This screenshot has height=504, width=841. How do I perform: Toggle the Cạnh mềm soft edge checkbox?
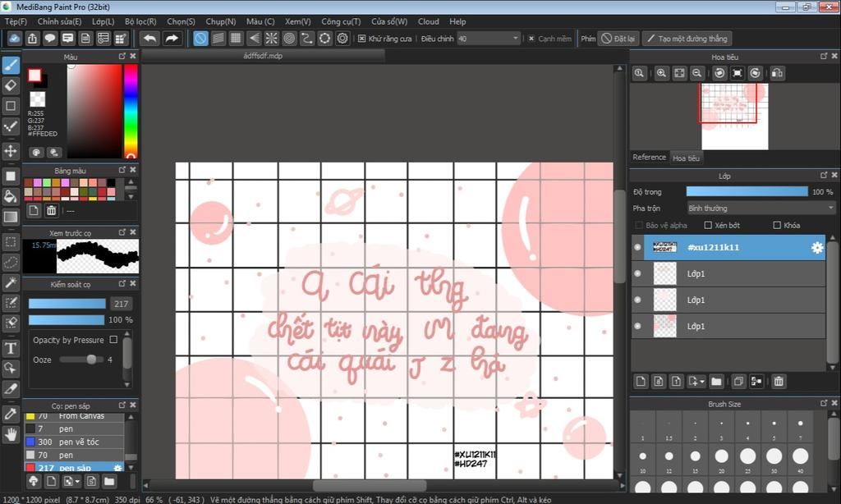531,39
